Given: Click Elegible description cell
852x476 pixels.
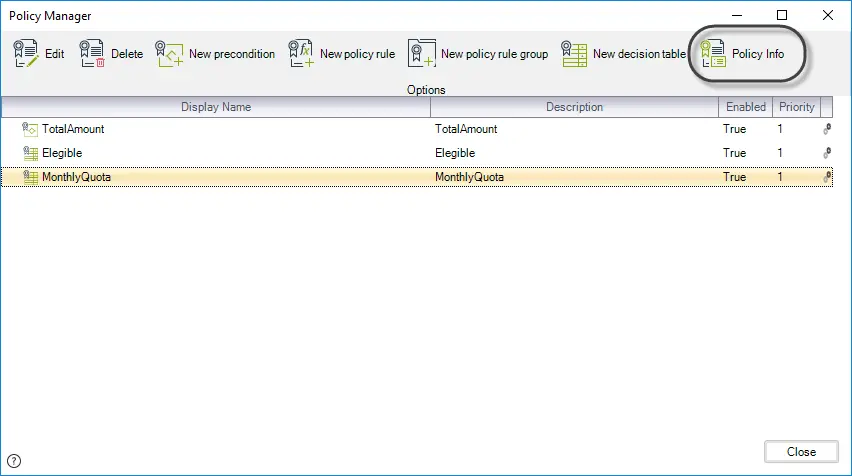Looking at the screenshot, I should point(455,153).
